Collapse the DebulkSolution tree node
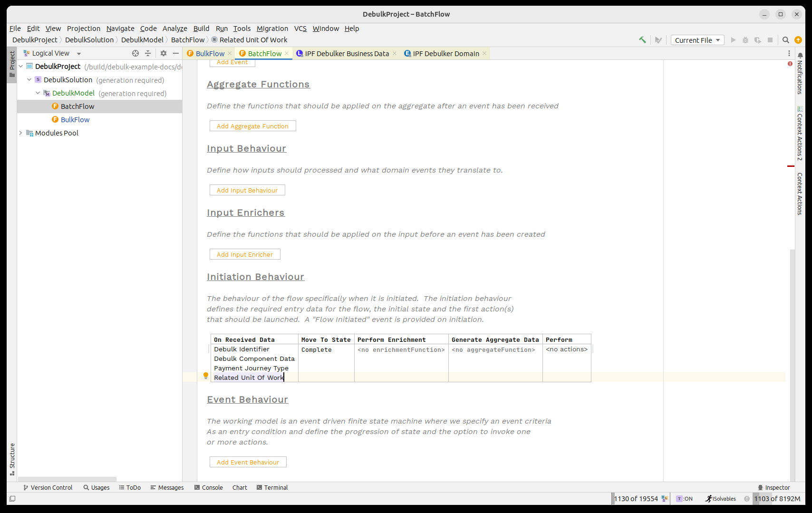 click(29, 80)
